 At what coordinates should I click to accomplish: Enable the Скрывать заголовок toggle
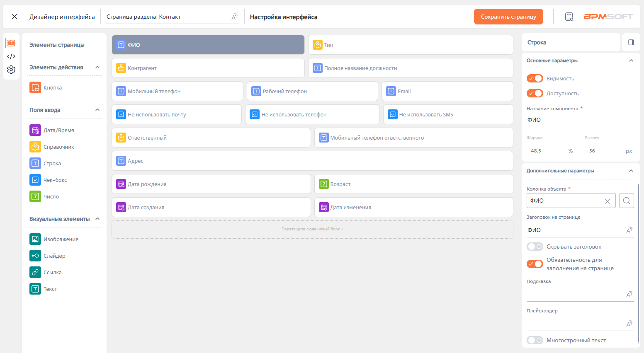535,247
